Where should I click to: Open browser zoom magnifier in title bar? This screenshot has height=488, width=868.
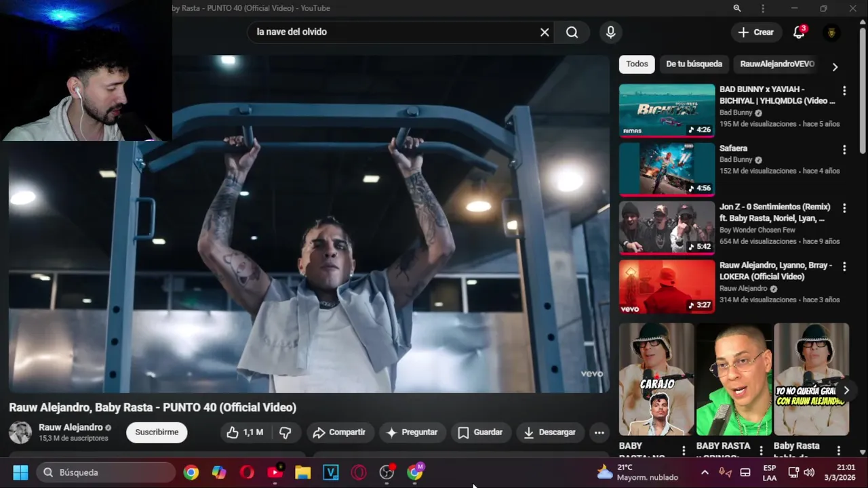pyautogui.click(x=736, y=8)
